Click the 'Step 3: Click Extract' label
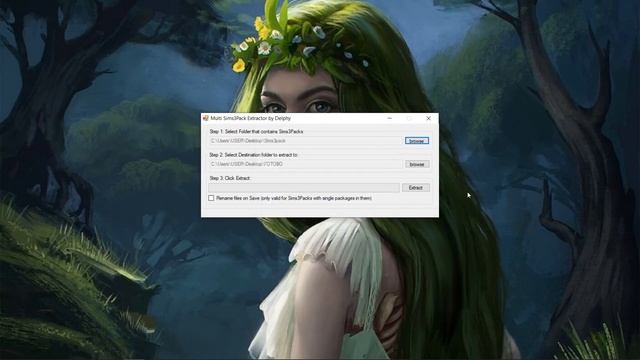This screenshot has width=640, height=360. (230, 178)
